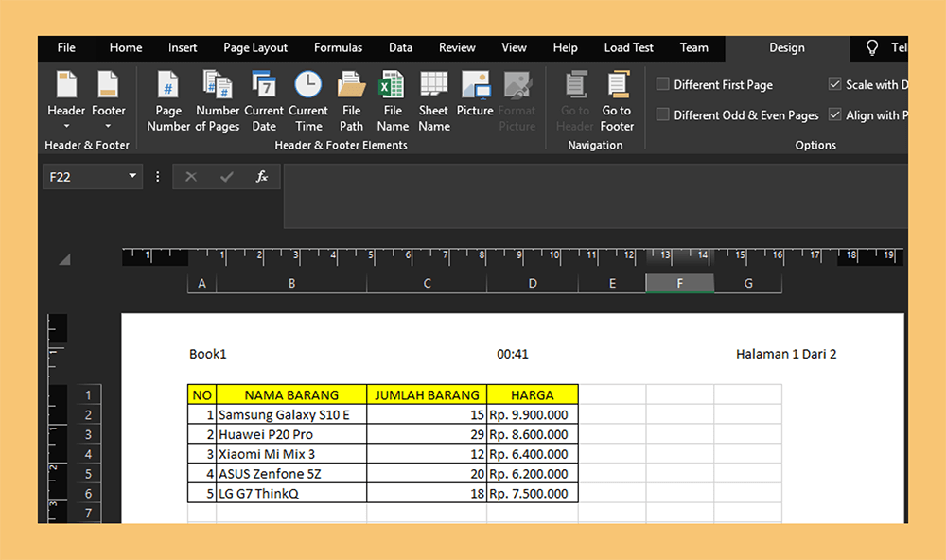Click the formula bar cancel X
946x560 pixels.
coord(191,177)
